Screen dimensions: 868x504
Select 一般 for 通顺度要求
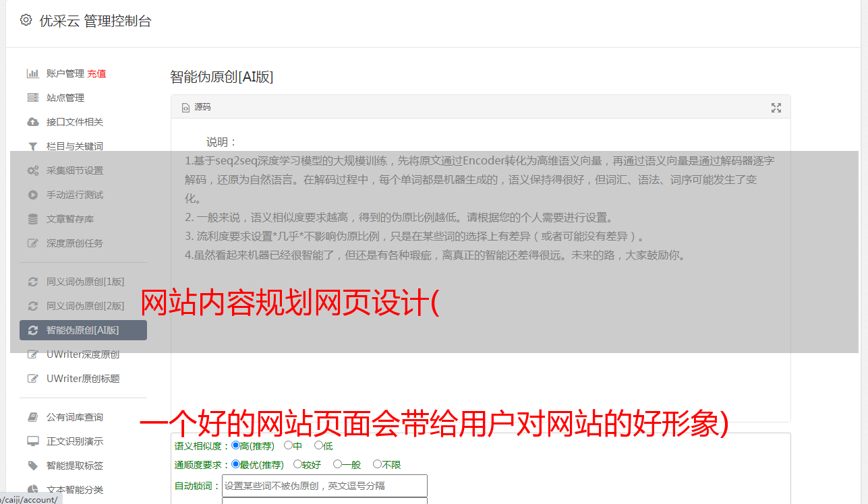[337, 464]
